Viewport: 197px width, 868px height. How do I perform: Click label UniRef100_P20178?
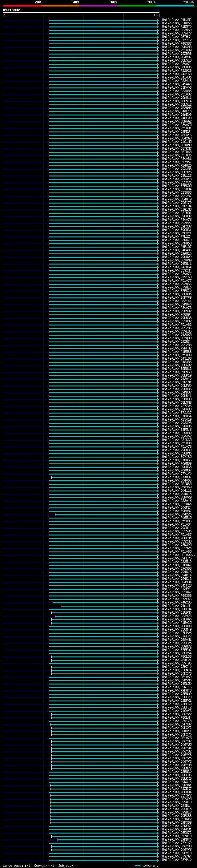176,721
